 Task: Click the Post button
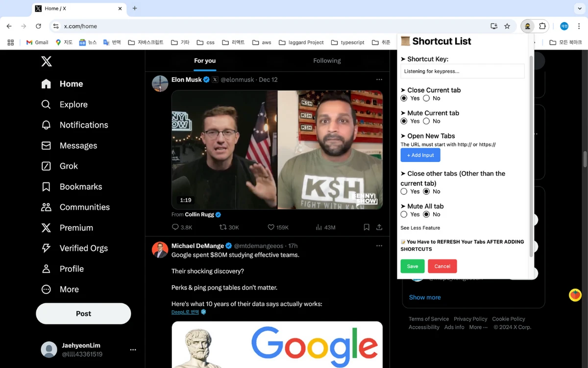tap(83, 314)
